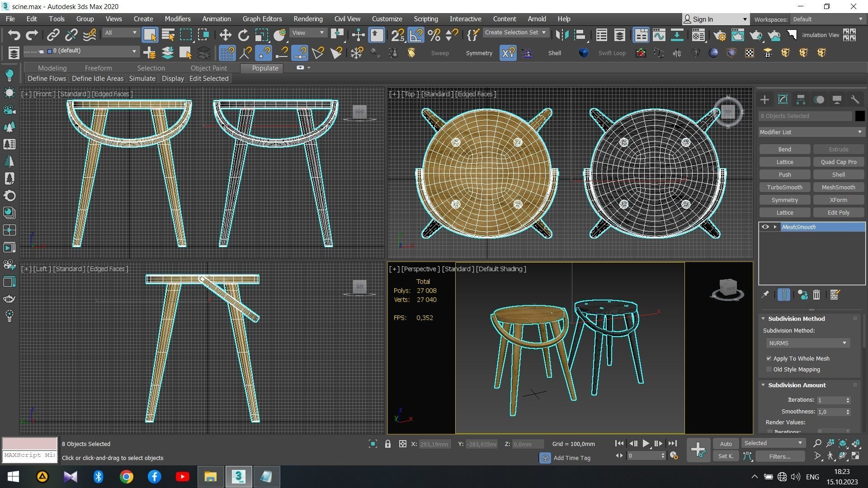Viewport: 868px width, 488px height.
Task: Open the Utilities wrench panel
Action: click(854, 100)
